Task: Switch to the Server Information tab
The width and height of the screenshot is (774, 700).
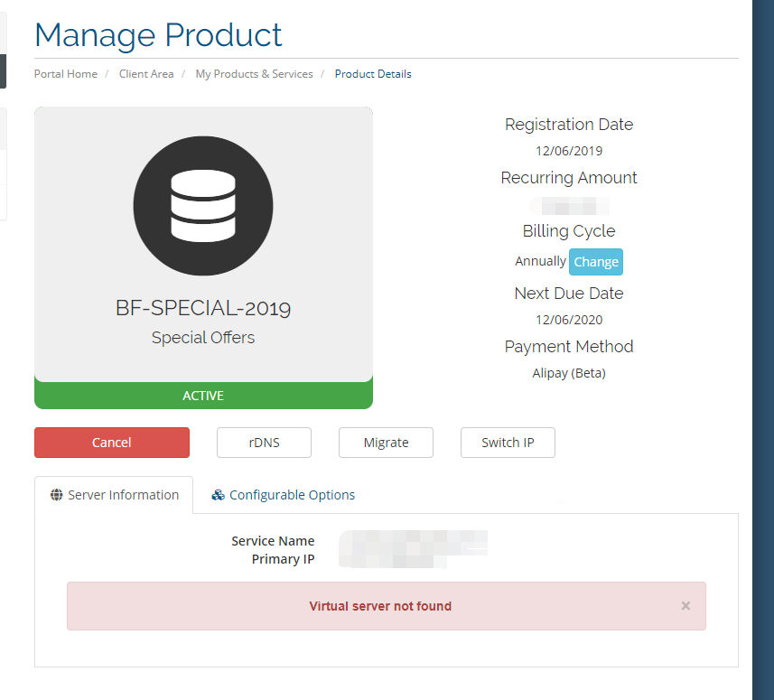Action: click(115, 495)
